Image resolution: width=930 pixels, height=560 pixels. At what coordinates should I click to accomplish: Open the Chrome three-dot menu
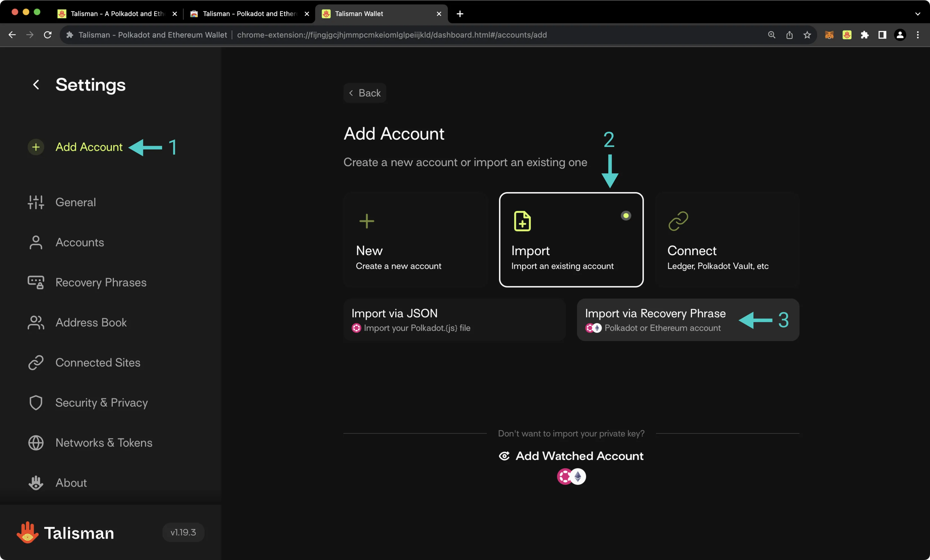pos(918,35)
